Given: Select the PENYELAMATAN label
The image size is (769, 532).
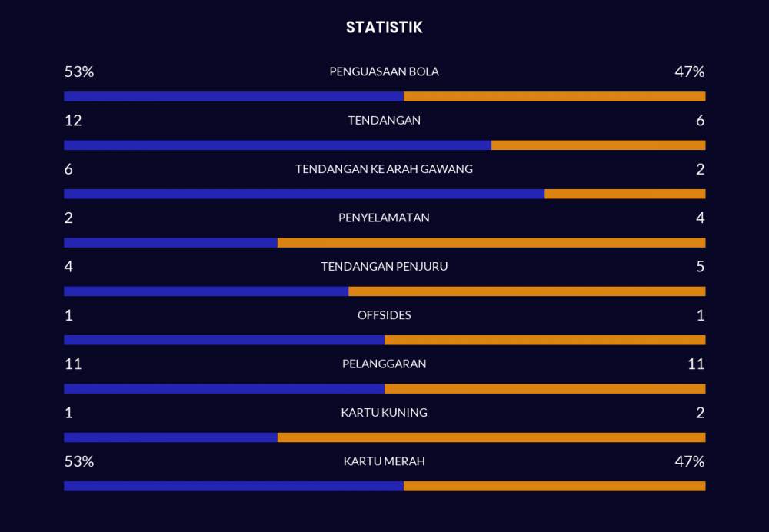Looking at the screenshot, I should (x=384, y=218).
